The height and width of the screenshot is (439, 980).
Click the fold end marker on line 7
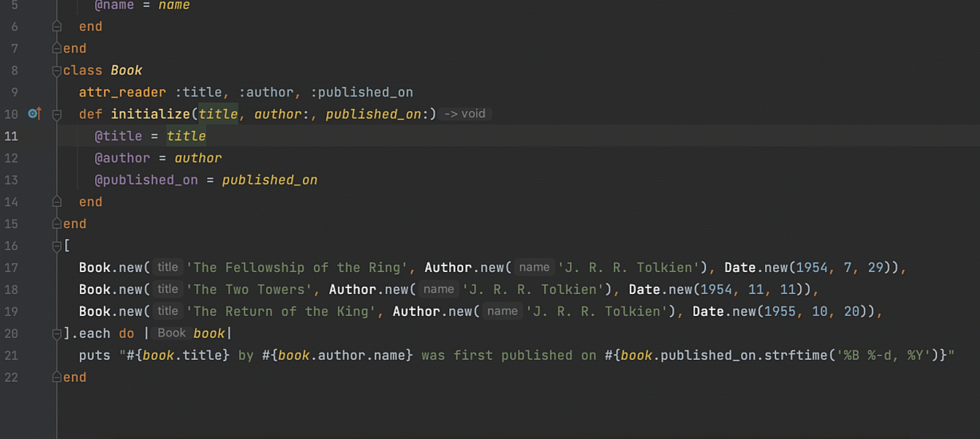57,48
